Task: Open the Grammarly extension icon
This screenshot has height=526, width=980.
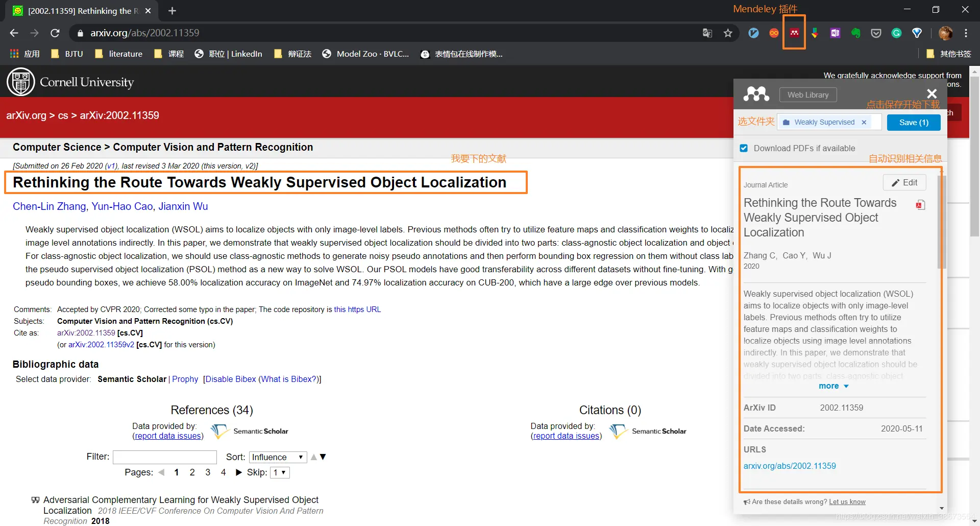Action: point(896,33)
